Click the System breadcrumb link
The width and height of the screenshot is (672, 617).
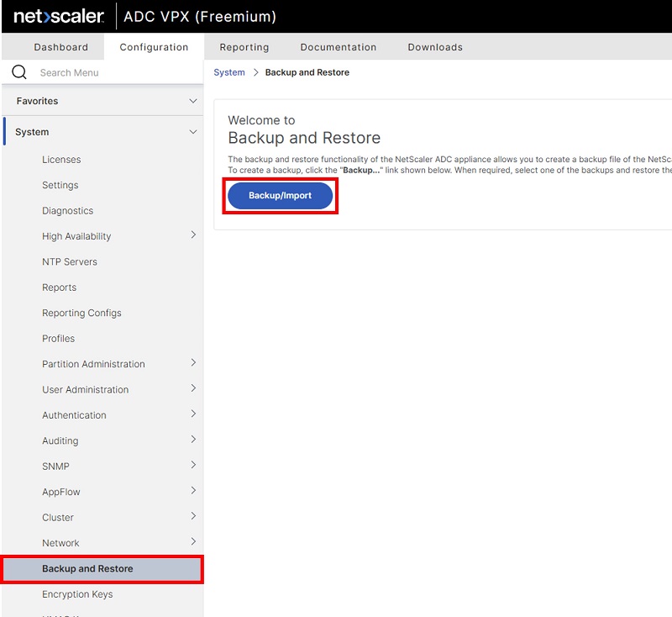[x=229, y=72]
